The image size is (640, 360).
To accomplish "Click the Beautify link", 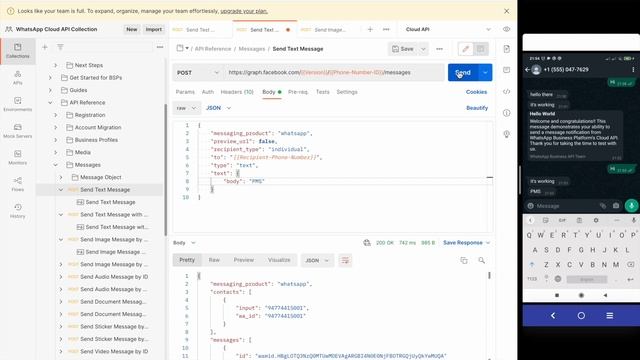I will (477, 108).
